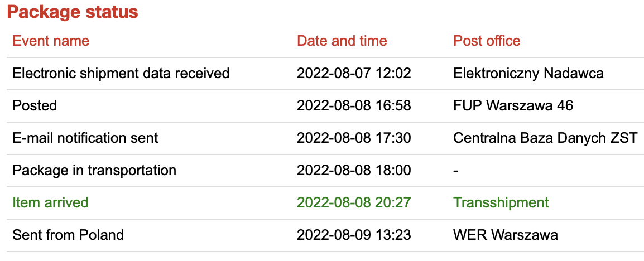Click Elektroniczny Nadawca post office
Viewport: 644px width, 261px height.
[x=528, y=73]
